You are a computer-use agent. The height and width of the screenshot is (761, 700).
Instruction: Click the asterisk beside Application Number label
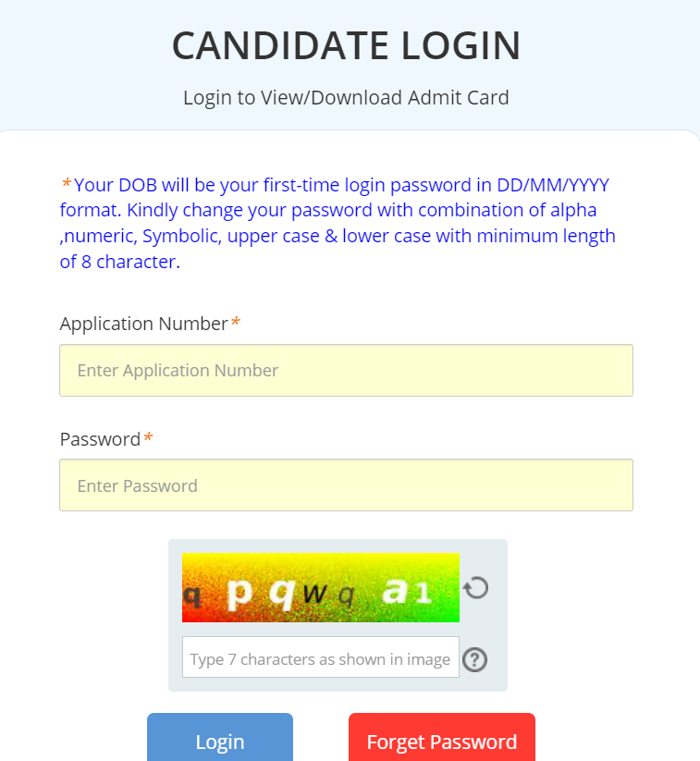(x=236, y=323)
